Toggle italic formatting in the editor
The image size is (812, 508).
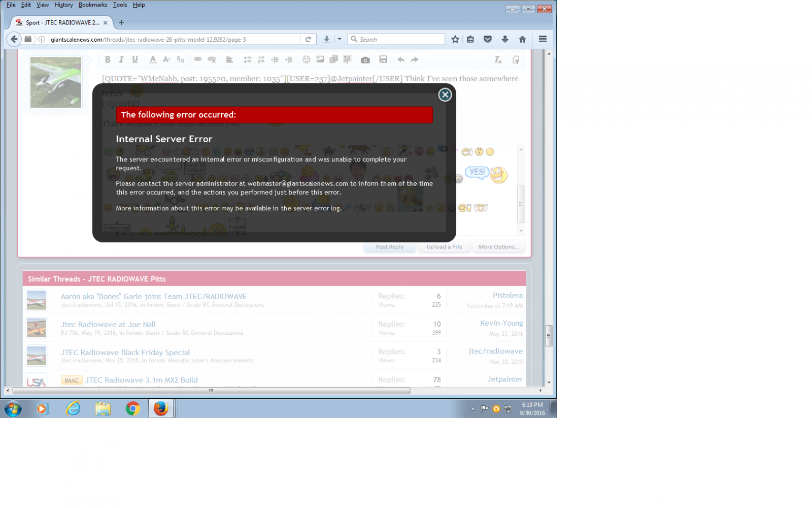[121, 60]
